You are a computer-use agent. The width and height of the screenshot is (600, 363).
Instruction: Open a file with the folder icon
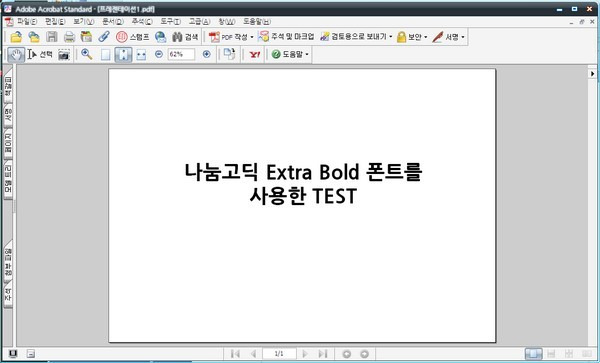(16, 37)
